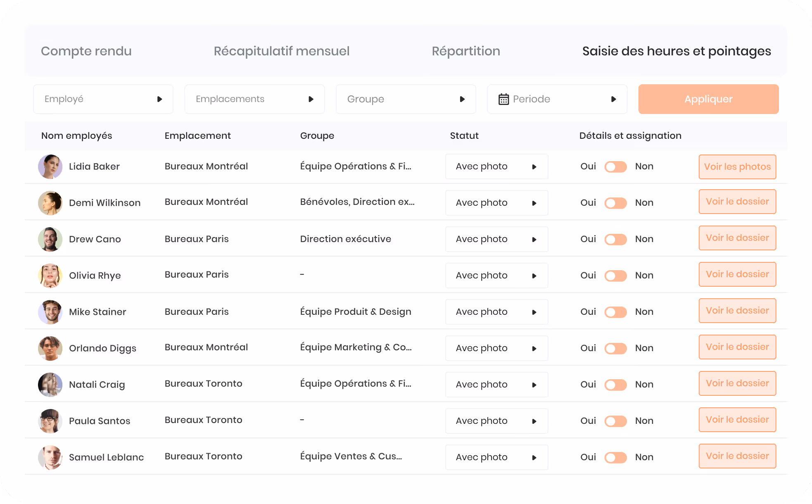Toggle Oui/Non switch for Lidia Baker
The image size is (812, 504).
615,166
